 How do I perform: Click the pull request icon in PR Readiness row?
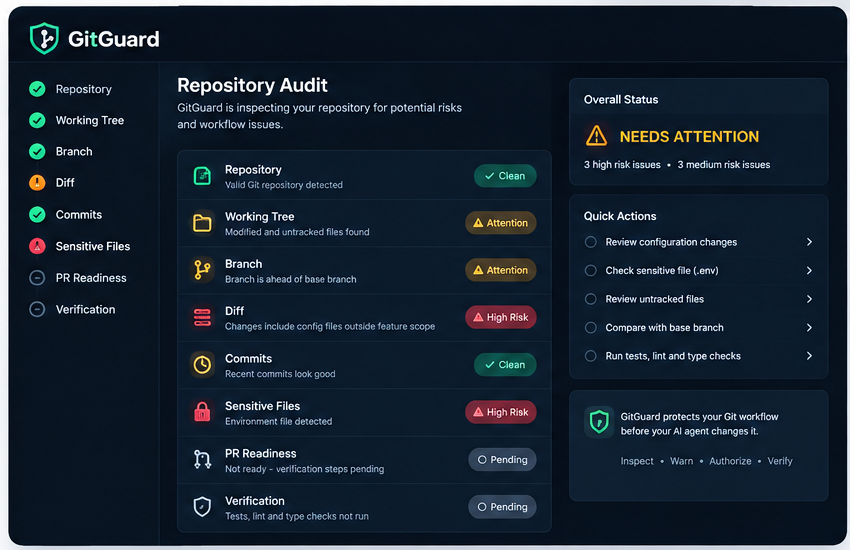pyautogui.click(x=202, y=460)
